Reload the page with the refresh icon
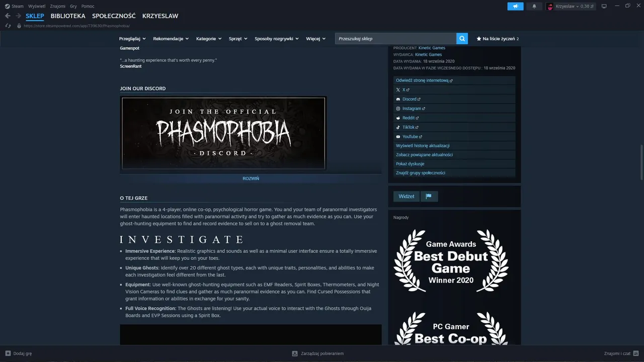Image resolution: width=644 pixels, height=362 pixels. point(8,26)
